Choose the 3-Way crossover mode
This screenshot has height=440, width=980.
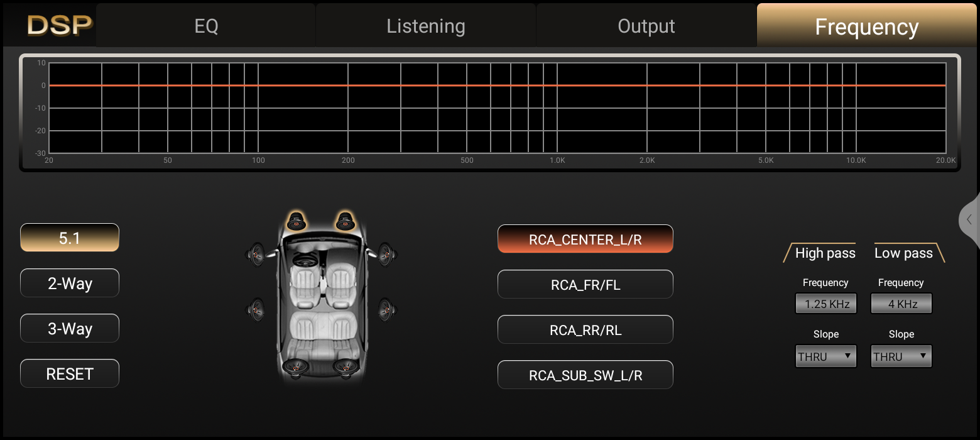pos(70,328)
